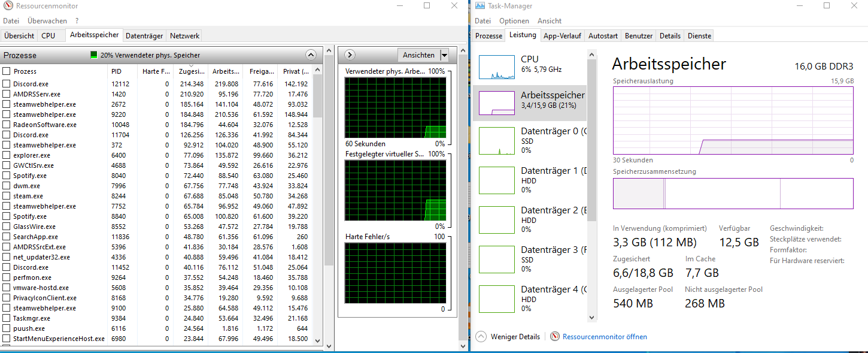
Task: Select the StartMenuExperienceHost.exe process name
Action: (x=59, y=339)
